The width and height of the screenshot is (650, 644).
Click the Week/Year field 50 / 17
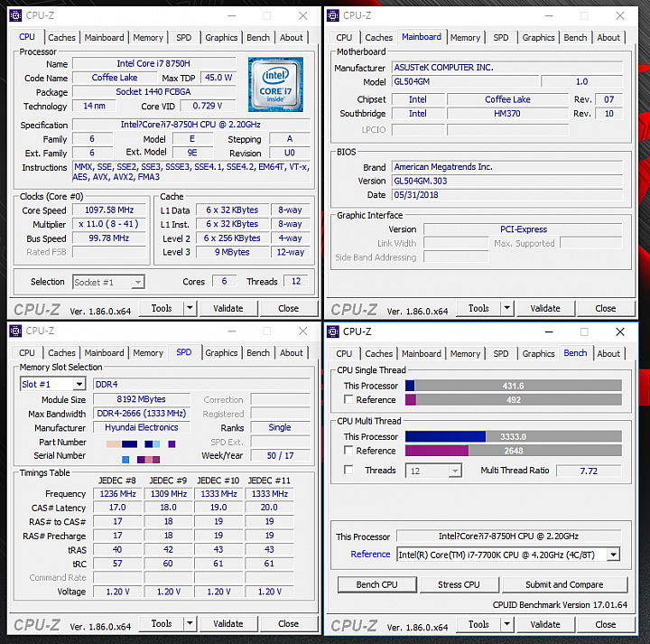click(x=280, y=455)
